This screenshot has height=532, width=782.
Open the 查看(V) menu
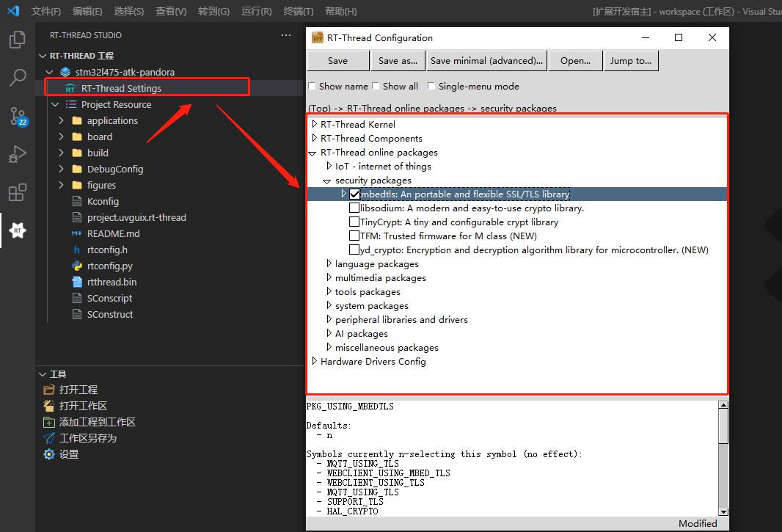(x=171, y=11)
